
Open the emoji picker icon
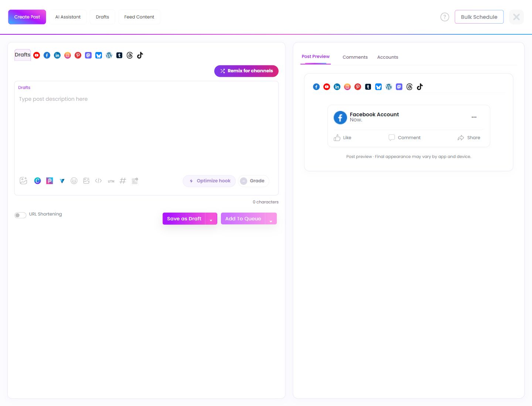(74, 181)
